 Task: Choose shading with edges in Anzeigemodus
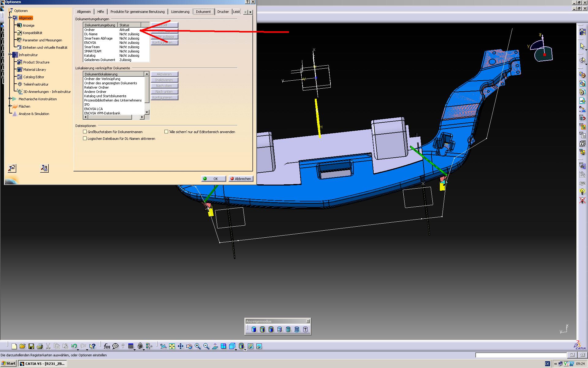click(x=262, y=329)
